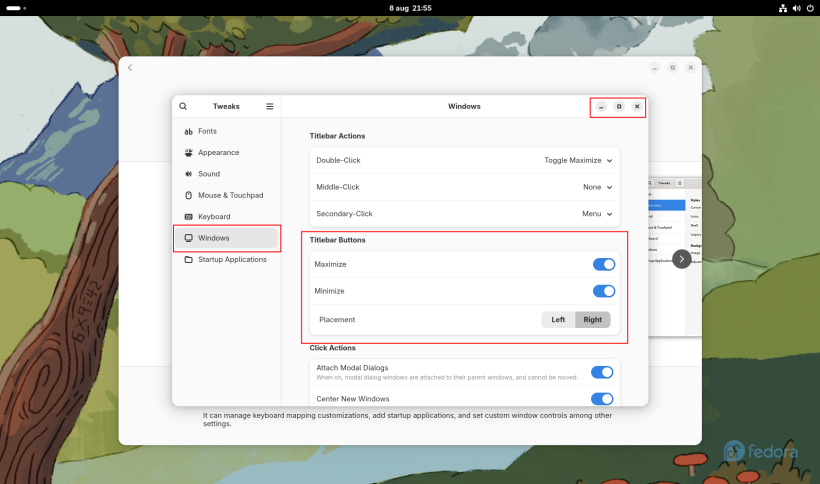
Task: Click the Windows title in header
Action: pos(464,106)
